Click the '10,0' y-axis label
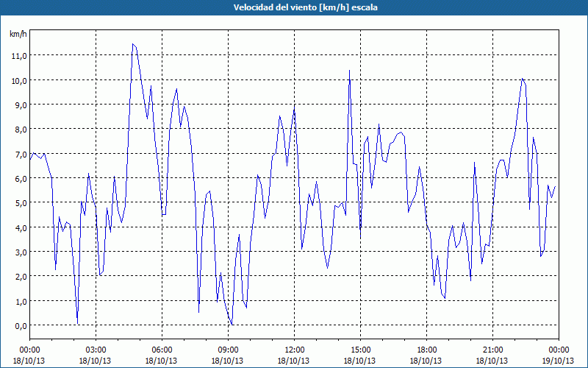 tap(20, 81)
